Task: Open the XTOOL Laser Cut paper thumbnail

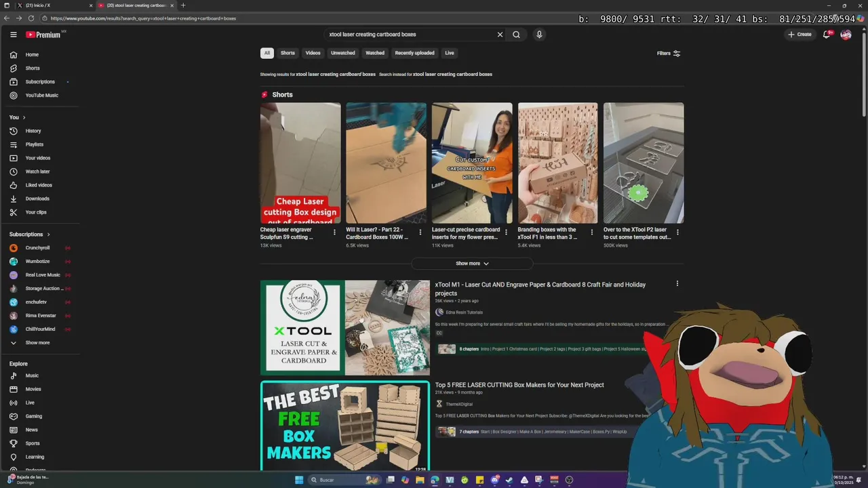Action: click(345, 328)
